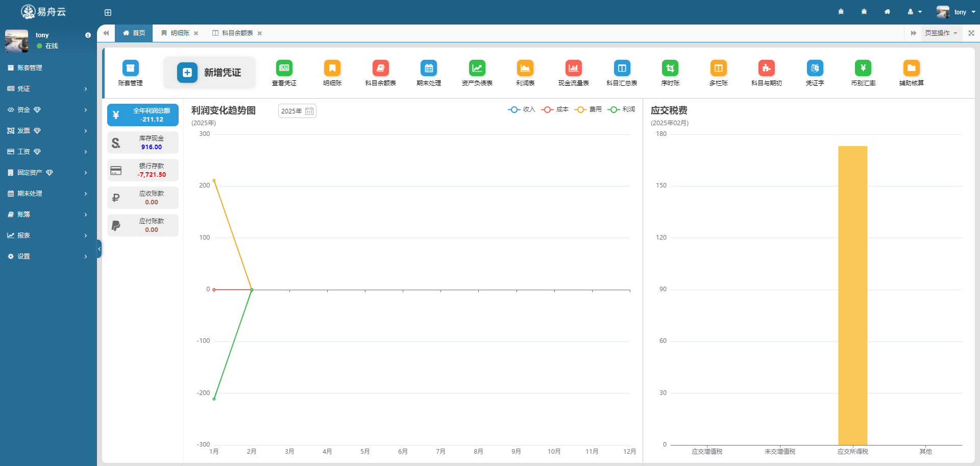This screenshot has height=466, width=980.
Task: Toggle the 利润 series in chart legend
Action: (621, 109)
